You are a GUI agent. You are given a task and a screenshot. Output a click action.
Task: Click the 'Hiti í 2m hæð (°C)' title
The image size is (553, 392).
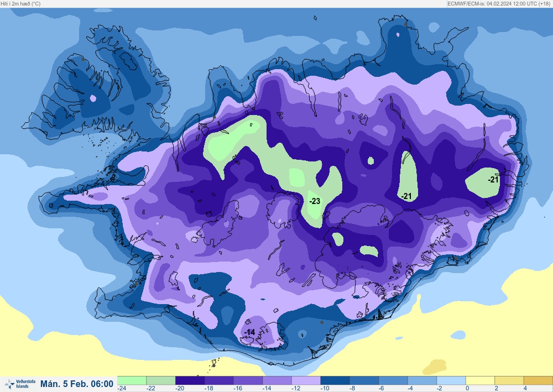point(20,3)
